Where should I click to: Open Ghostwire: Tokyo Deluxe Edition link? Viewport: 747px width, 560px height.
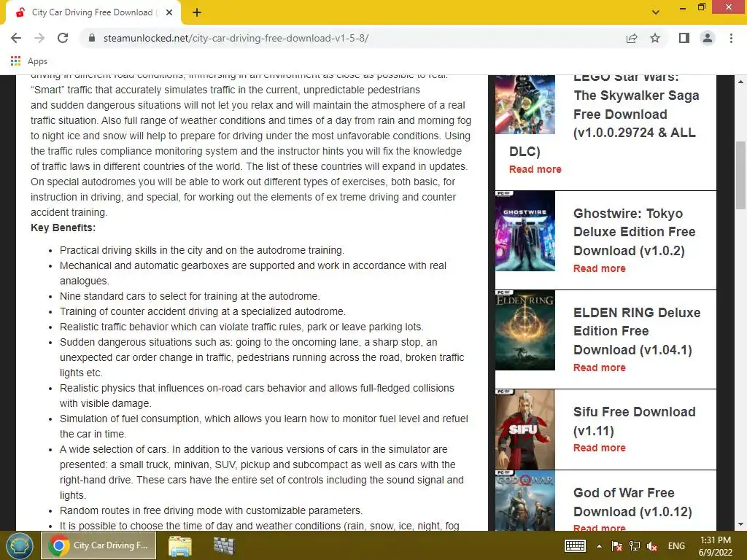coord(634,232)
